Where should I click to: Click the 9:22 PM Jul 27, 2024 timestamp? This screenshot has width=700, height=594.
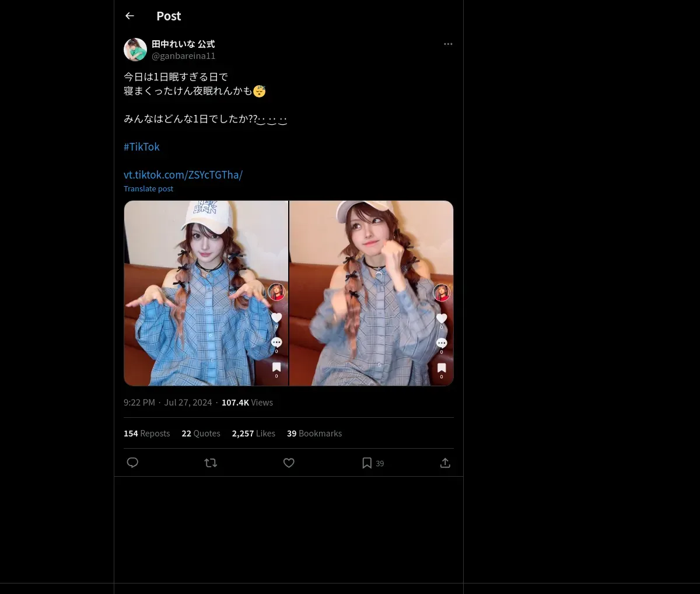(x=168, y=403)
